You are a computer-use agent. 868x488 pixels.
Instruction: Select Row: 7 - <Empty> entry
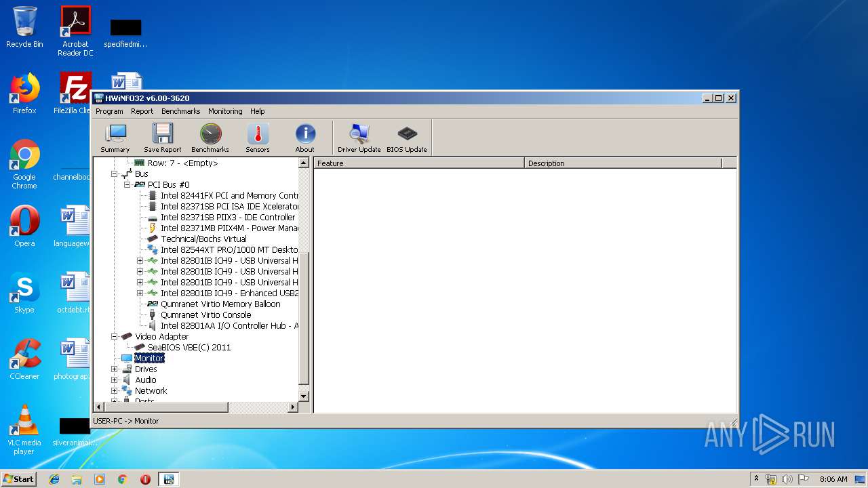(x=182, y=163)
